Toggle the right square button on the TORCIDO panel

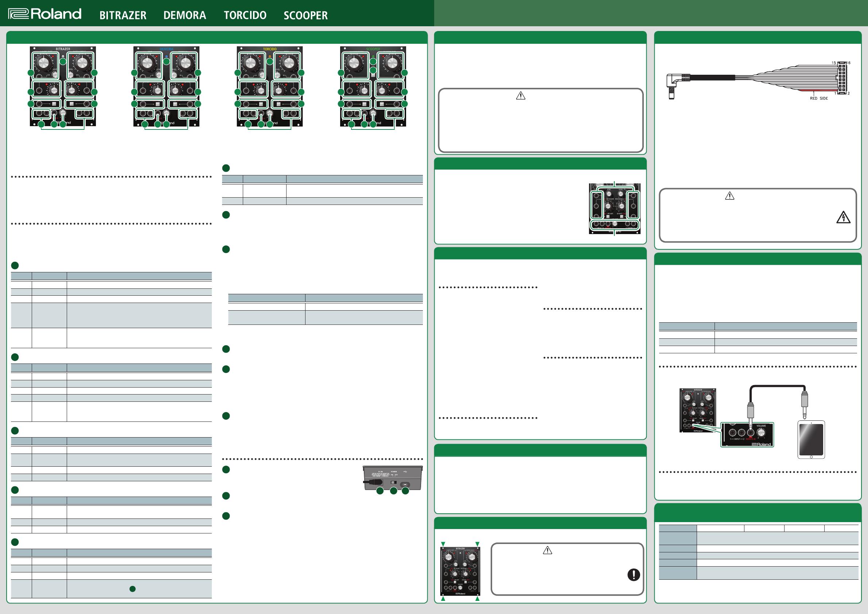(x=278, y=104)
